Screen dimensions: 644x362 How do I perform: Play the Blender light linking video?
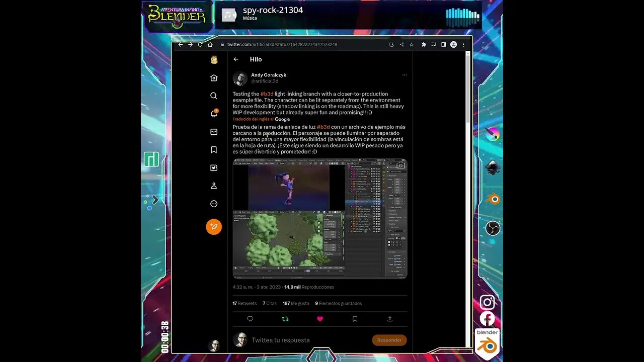320,218
